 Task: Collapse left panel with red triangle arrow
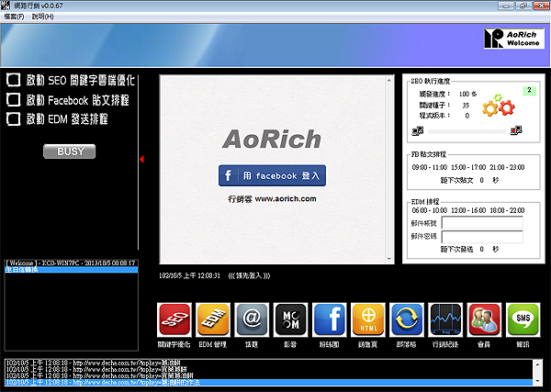[x=142, y=159]
